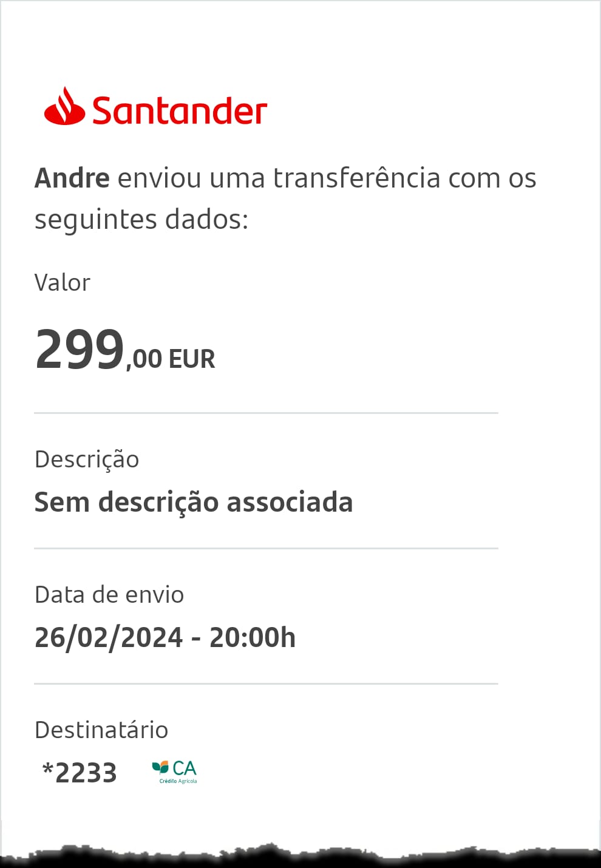This screenshot has width=601, height=868.
Task: Click the Destinatário label
Action: click(x=101, y=730)
